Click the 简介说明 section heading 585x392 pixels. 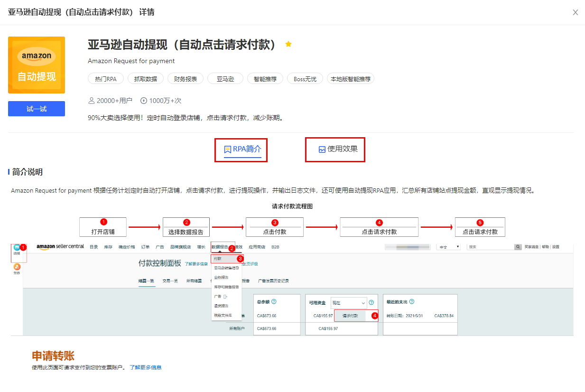click(x=28, y=172)
